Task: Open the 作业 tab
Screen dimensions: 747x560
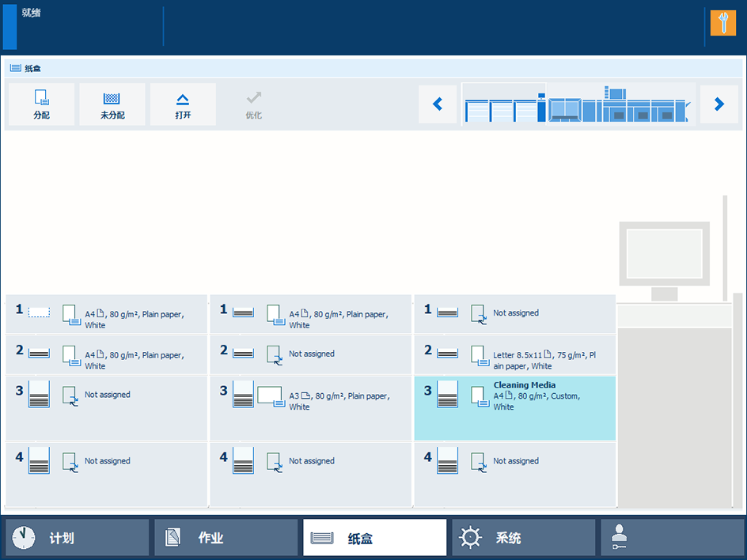Action: click(226, 538)
